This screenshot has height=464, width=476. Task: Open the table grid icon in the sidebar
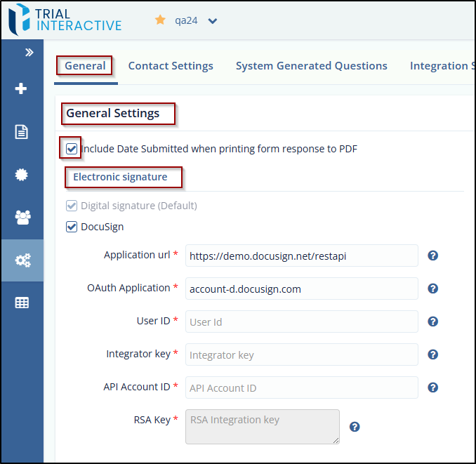22,303
